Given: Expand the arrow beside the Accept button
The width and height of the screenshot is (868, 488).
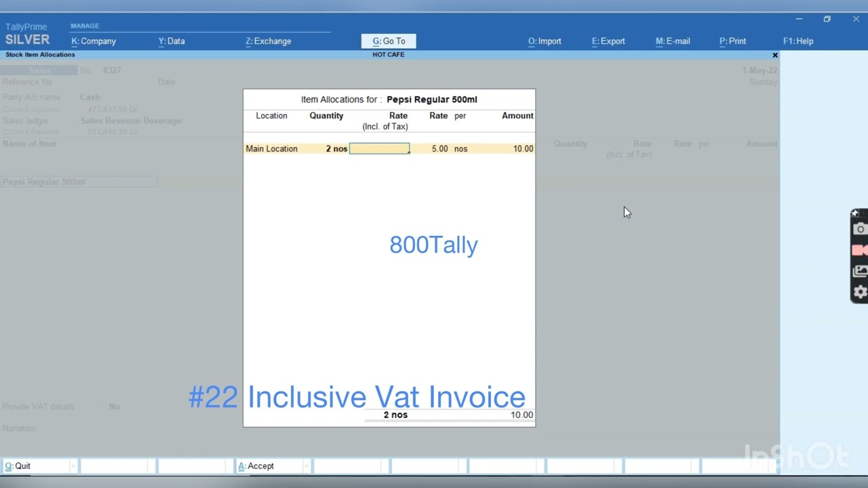Looking at the screenshot, I should [306, 466].
